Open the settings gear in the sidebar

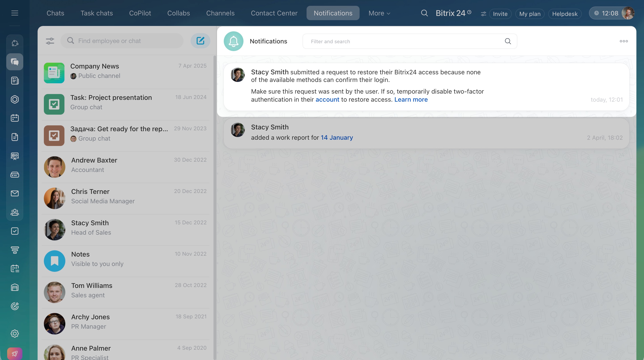[x=15, y=334]
